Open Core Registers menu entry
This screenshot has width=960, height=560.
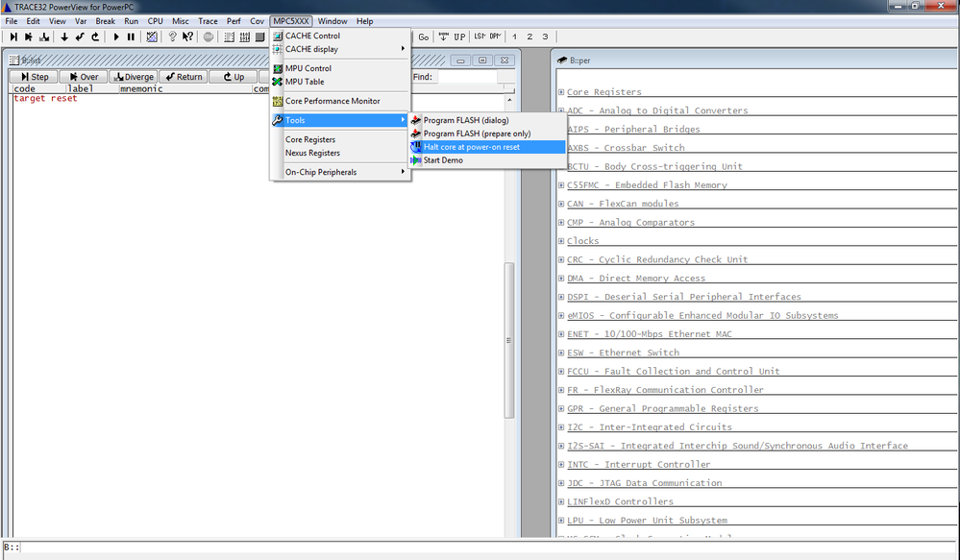coord(340,139)
